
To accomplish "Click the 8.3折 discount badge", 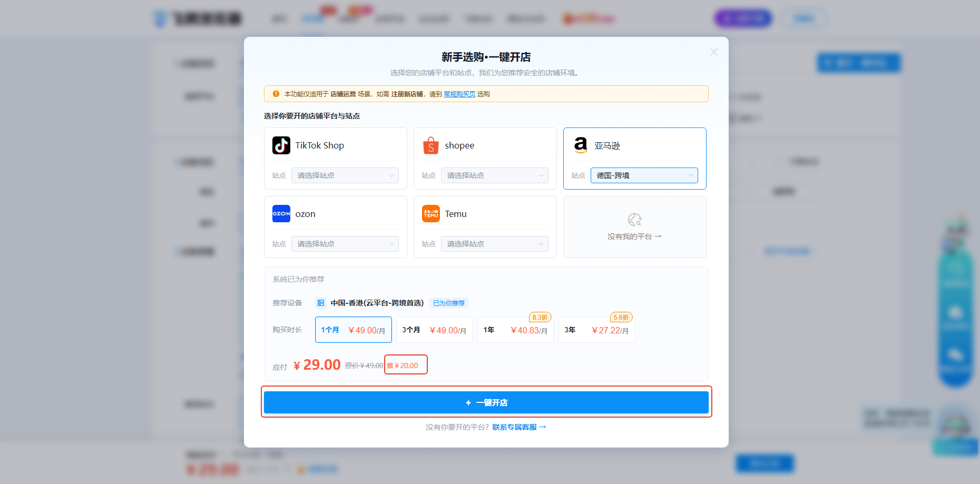I will tap(540, 318).
